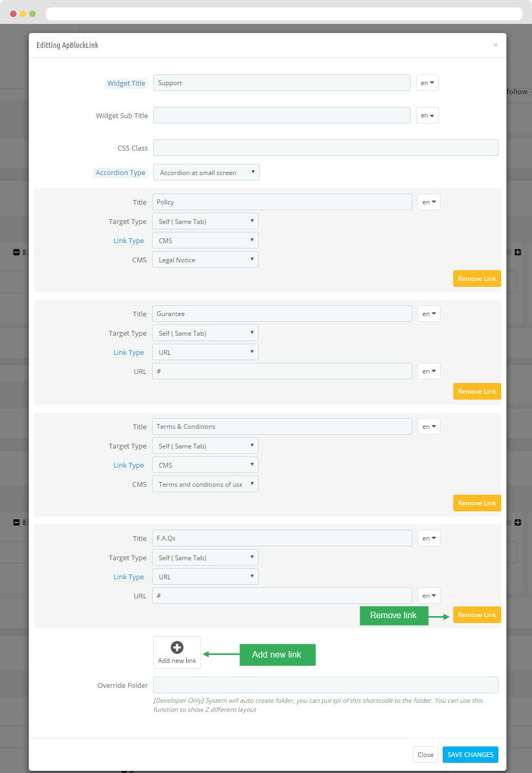Close the dialog with the X icon
Viewport: 532px width, 773px height.
click(x=495, y=45)
